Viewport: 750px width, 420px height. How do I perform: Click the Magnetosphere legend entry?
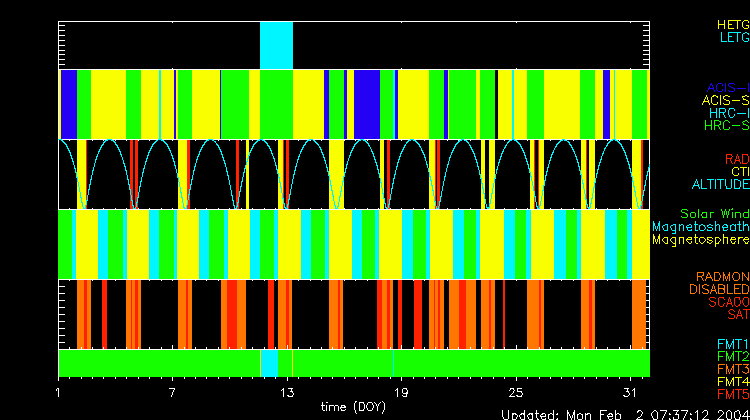700,240
